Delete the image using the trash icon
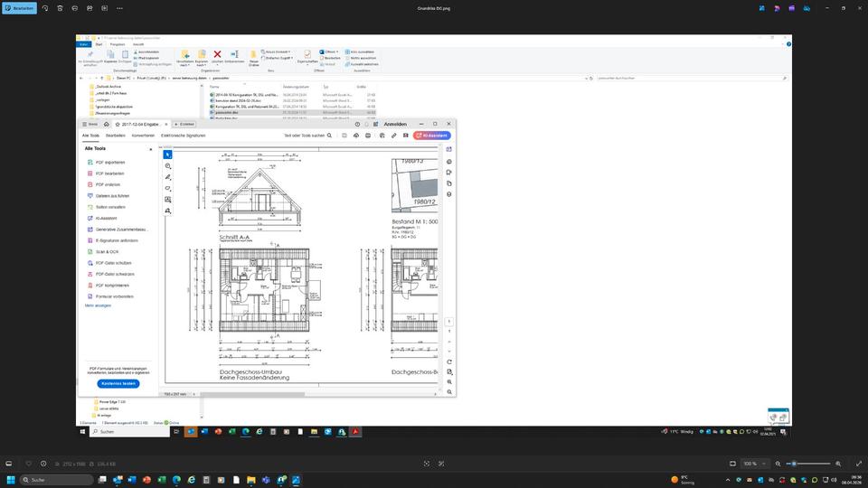 (x=60, y=8)
